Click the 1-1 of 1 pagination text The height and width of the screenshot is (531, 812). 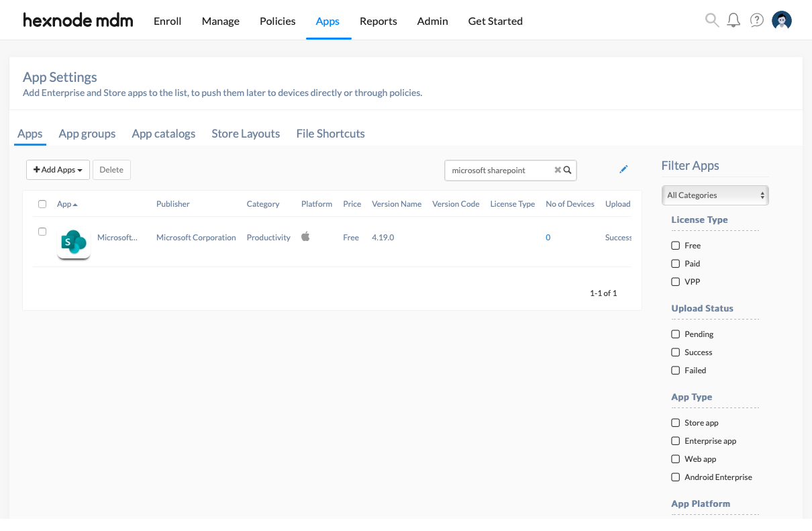point(603,293)
